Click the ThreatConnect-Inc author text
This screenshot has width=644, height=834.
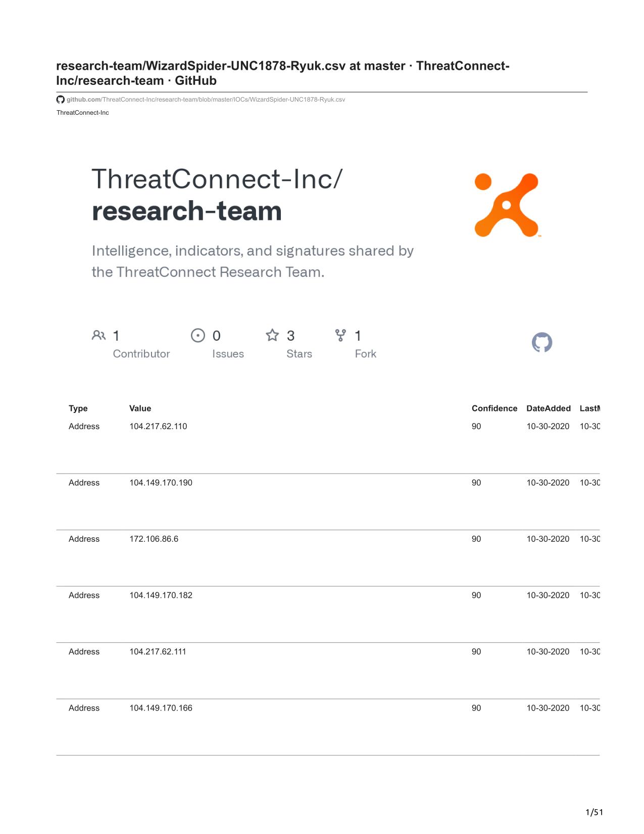coord(83,113)
